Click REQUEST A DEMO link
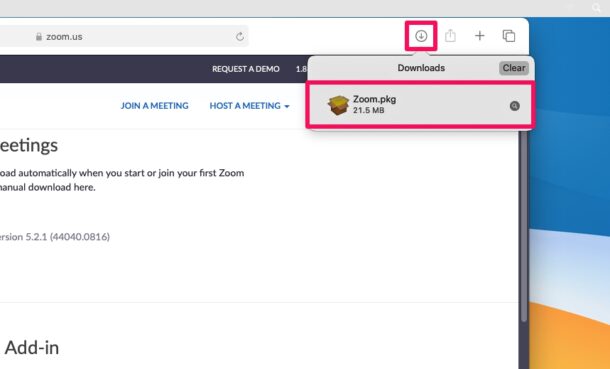 point(246,69)
